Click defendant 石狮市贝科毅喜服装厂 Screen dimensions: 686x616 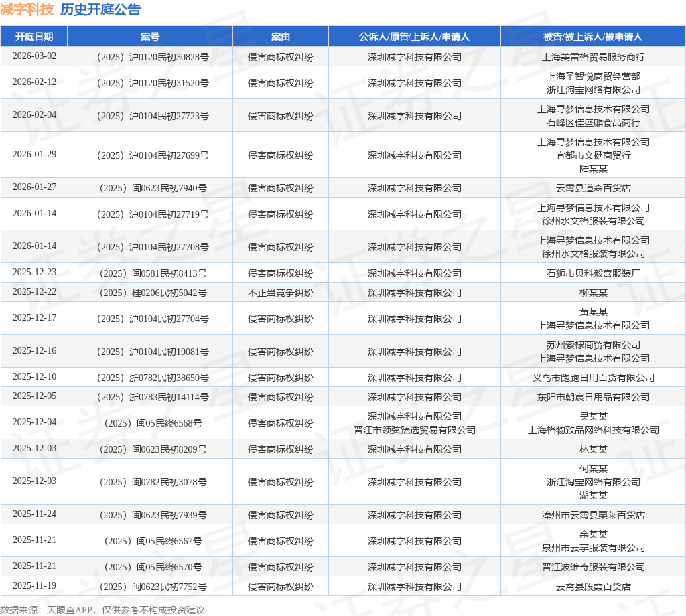pyautogui.click(x=594, y=273)
